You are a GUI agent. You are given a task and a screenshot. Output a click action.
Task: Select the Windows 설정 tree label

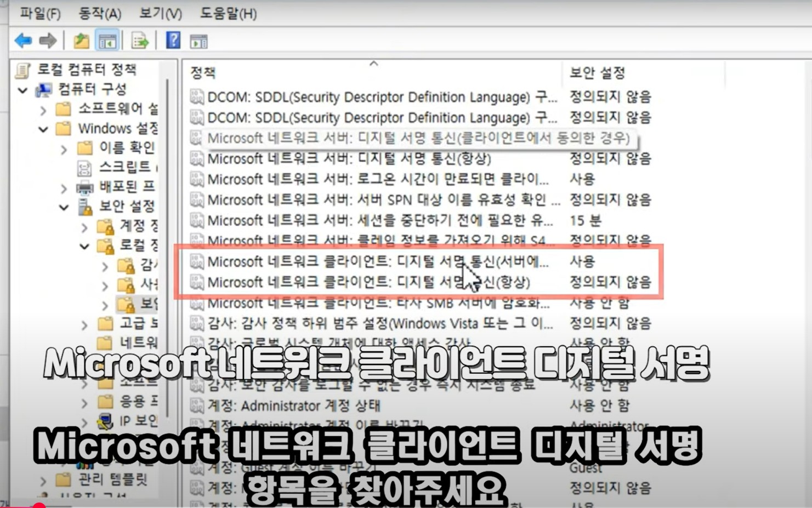coord(117,129)
